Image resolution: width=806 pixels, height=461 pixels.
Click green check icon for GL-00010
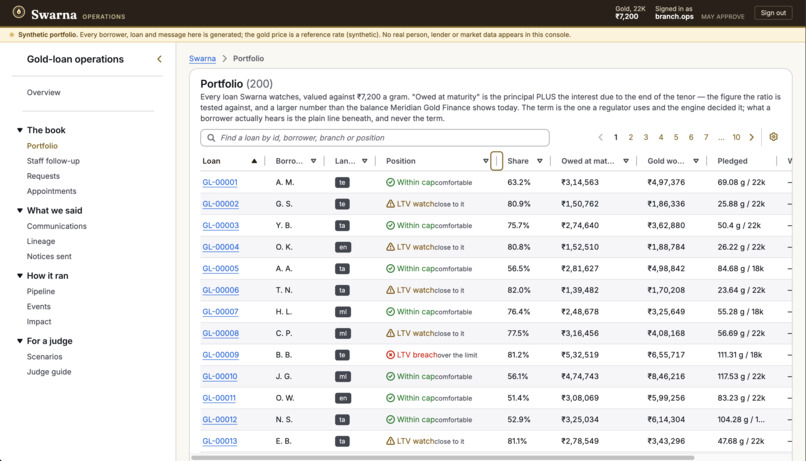click(390, 376)
